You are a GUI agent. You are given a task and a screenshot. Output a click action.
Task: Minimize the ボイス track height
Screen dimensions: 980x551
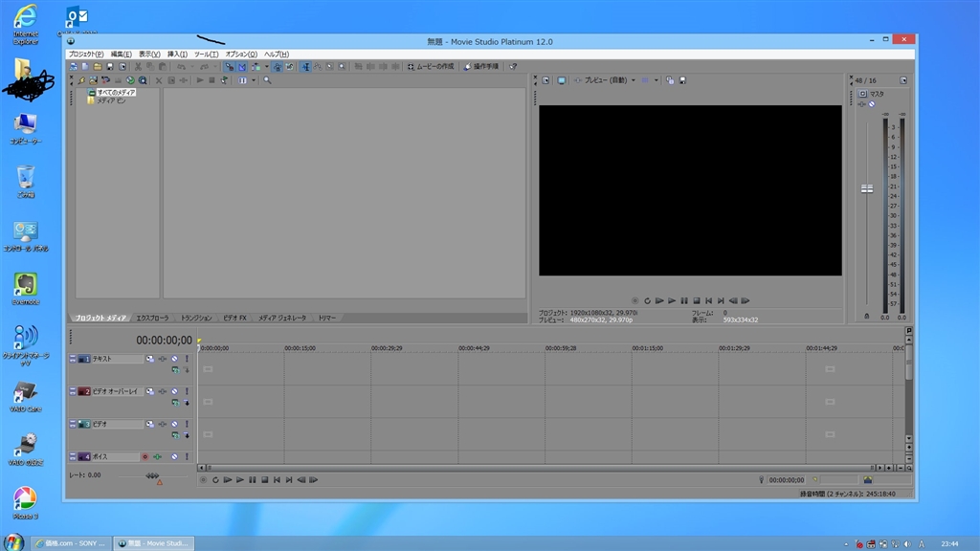point(73,456)
